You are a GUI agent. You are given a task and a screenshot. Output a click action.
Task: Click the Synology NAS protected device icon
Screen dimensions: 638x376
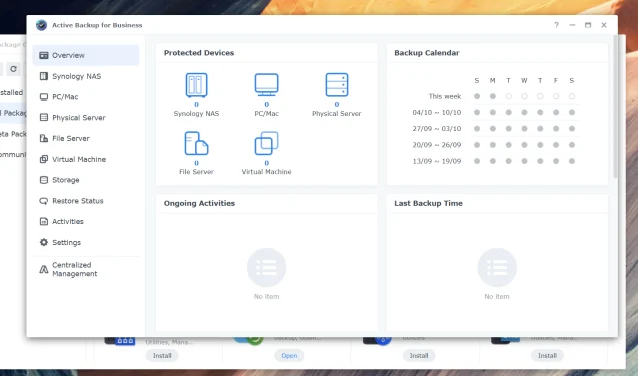tap(197, 85)
